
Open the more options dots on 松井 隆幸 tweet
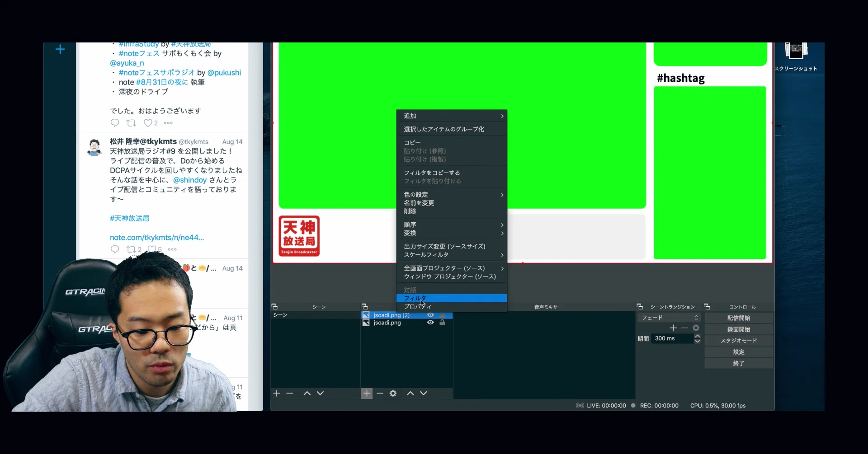tap(172, 249)
